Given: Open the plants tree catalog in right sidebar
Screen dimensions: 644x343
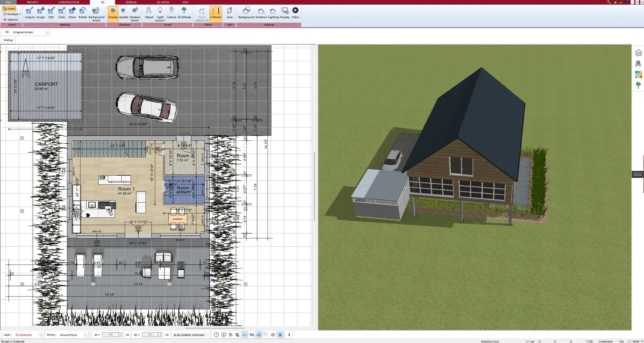Looking at the screenshot, I should 638,85.
